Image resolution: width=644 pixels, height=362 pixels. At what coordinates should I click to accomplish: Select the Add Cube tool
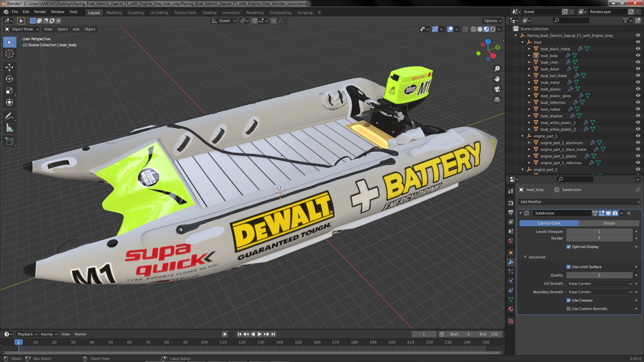(x=9, y=141)
